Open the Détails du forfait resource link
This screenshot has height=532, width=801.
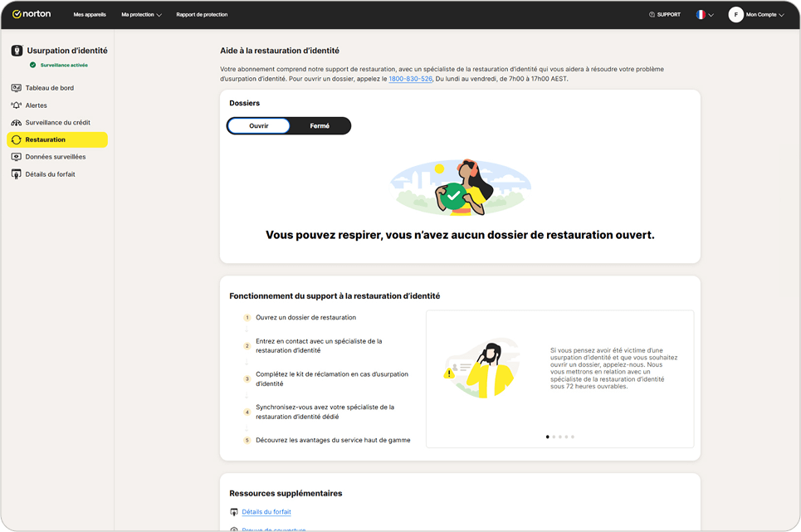[x=266, y=512]
